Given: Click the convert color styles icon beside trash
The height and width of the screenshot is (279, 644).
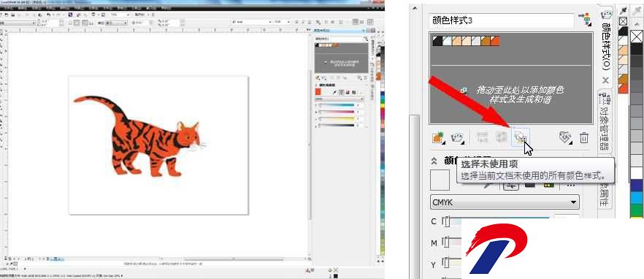Looking at the screenshot, I should [x=566, y=137].
